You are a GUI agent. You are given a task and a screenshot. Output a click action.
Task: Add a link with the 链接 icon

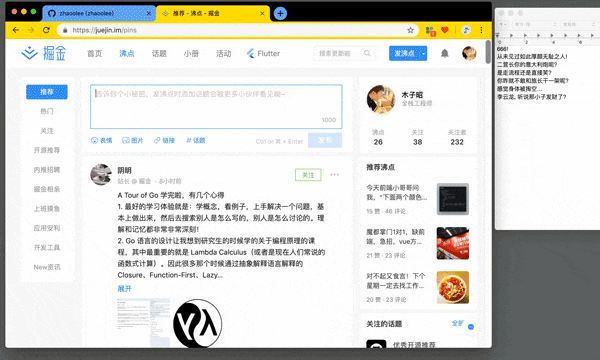164,140
